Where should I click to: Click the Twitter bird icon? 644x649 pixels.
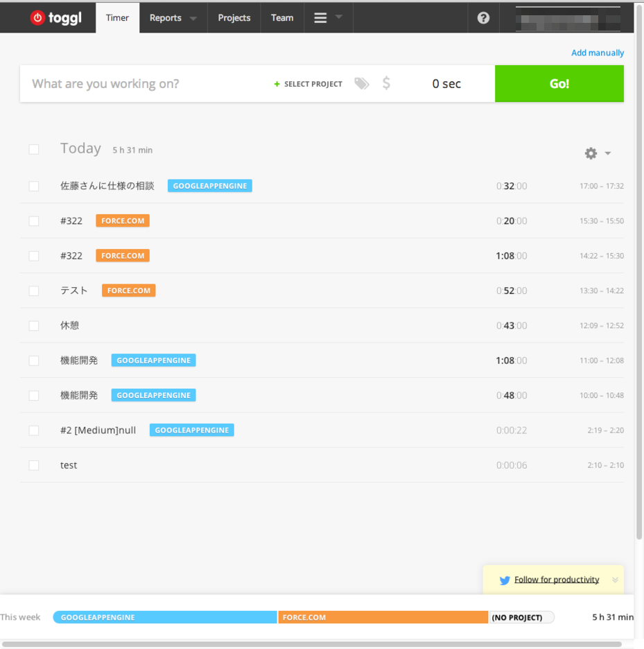[505, 580]
